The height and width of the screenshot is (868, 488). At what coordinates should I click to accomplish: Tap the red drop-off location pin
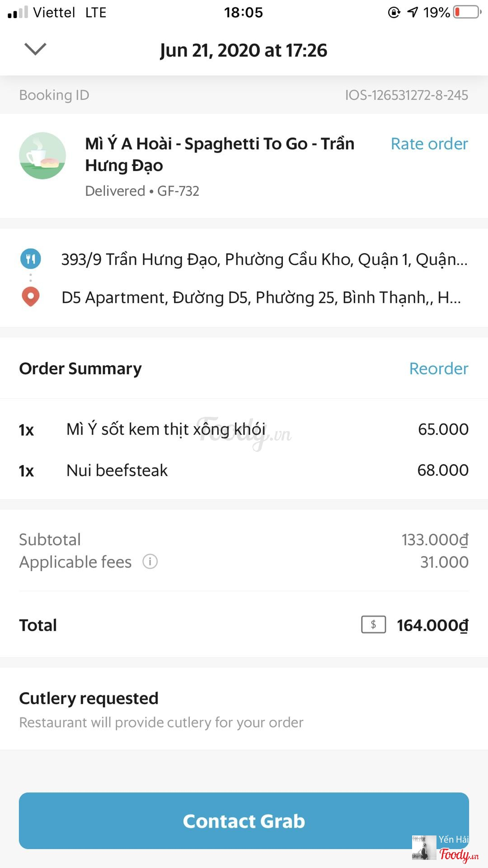pyautogui.click(x=31, y=297)
